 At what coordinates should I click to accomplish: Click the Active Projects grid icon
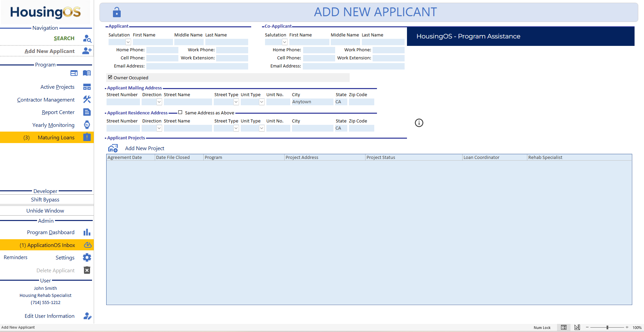click(x=87, y=87)
